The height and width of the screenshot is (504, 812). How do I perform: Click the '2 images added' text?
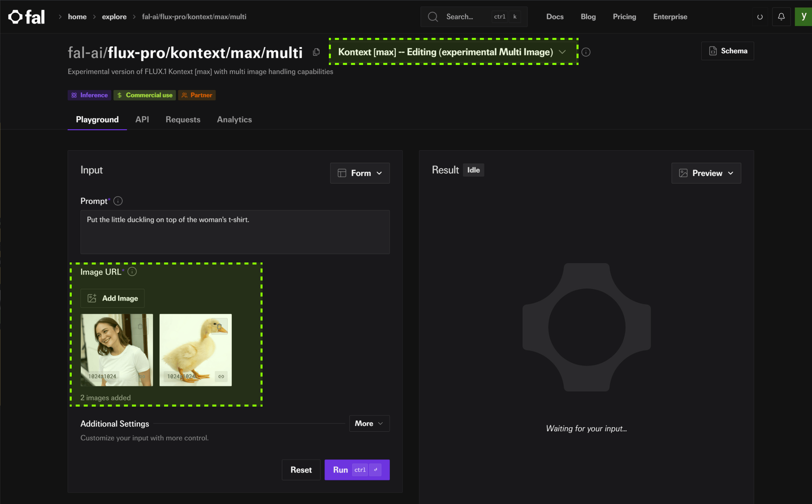tap(106, 398)
